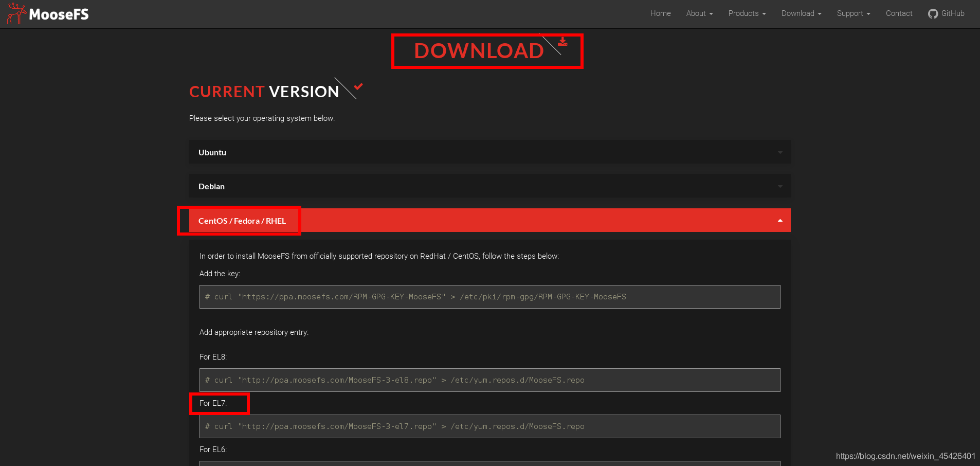Viewport: 980px width, 466px height.
Task: Click the EL8 repo curl command box
Action: (489, 380)
